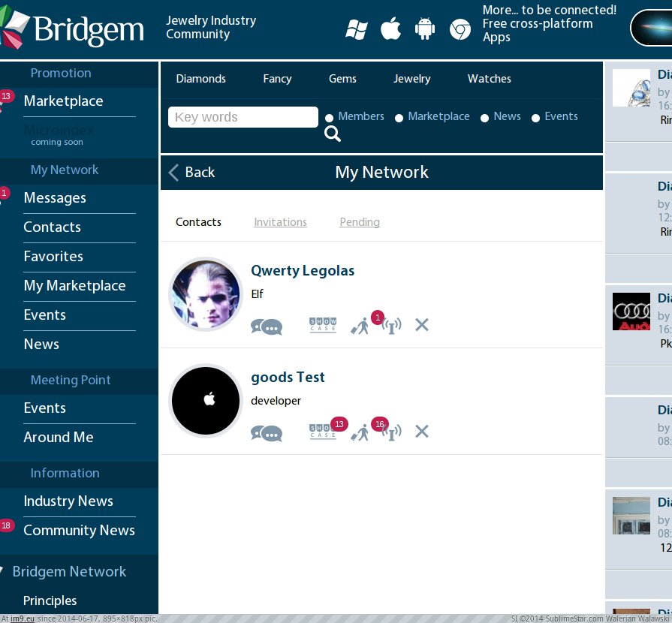Open the Diamonds category menu
The image size is (672, 623).
click(200, 79)
